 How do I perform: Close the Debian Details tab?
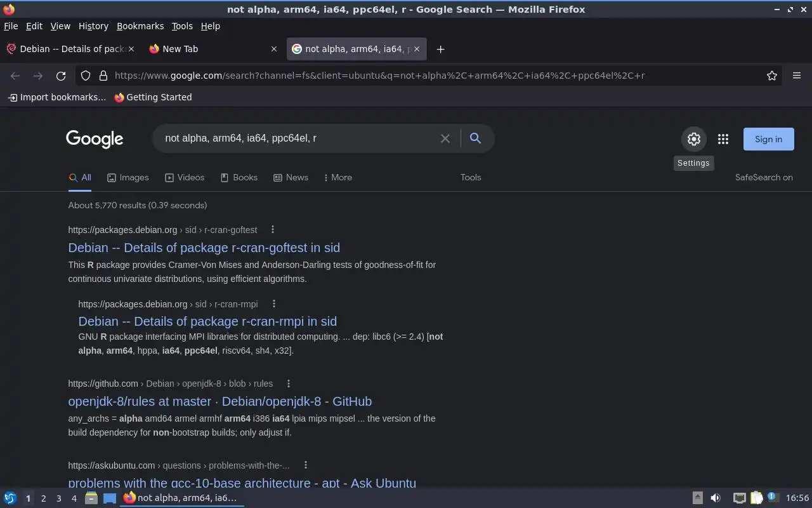(x=131, y=49)
